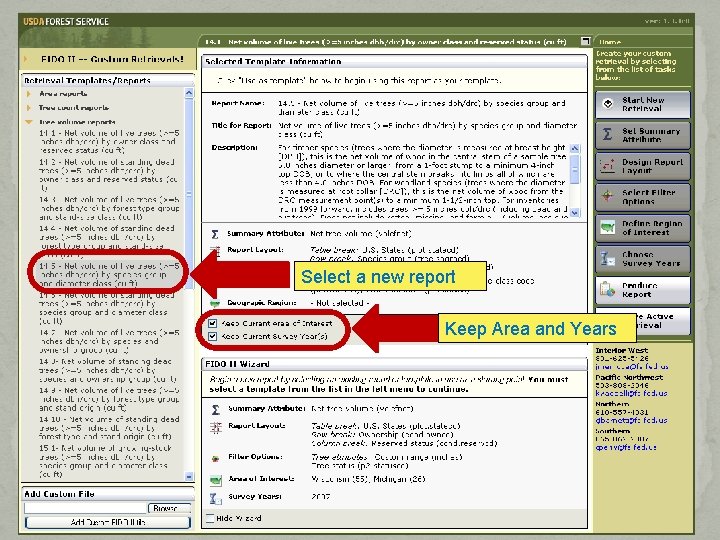The width and height of the screenshot is (720, 540).
Task: Click the Start New Retrieval button
Action: coord(642,104)
